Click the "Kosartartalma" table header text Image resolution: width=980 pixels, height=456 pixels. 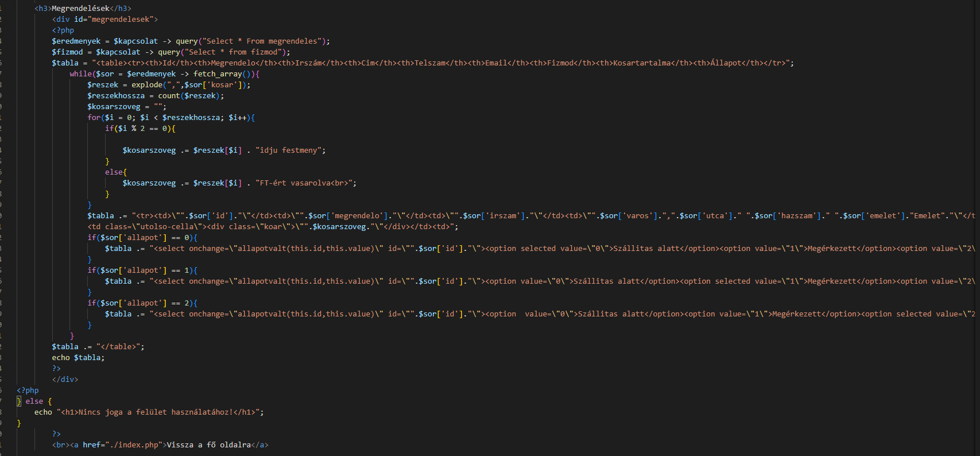[642, 63]
